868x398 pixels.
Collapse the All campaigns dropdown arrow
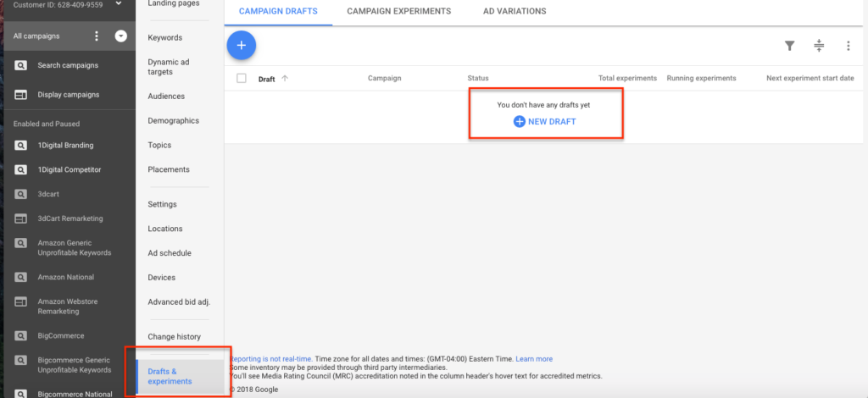[120, 36]
